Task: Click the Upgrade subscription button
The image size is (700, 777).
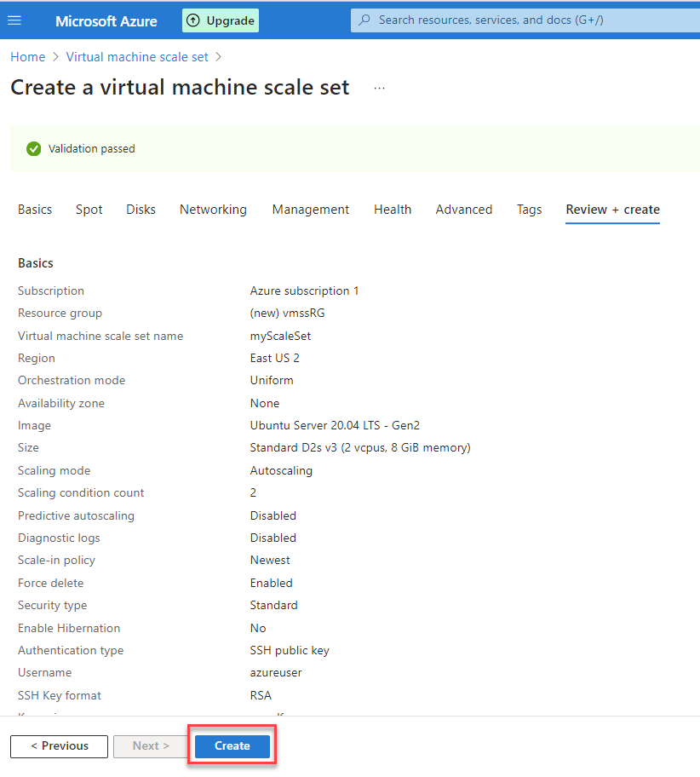Action: coord(221,20)
